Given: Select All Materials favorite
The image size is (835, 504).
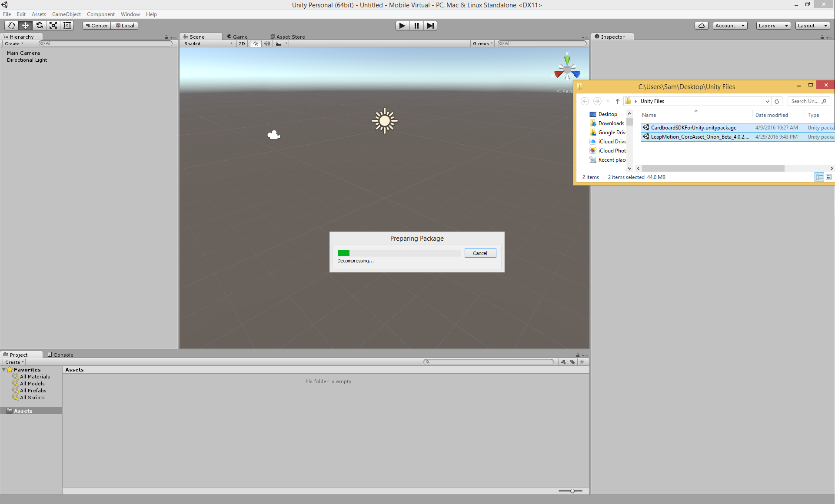Looking at the screenshot, I should click(35, 377).
